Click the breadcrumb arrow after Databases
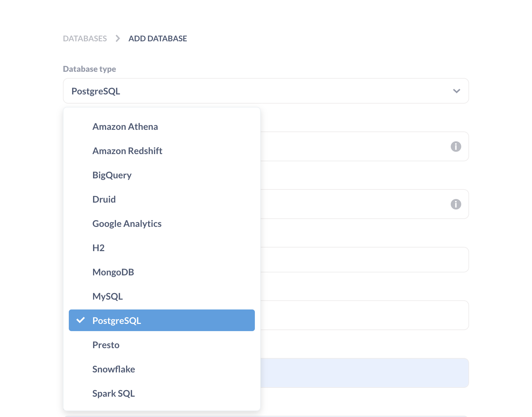 click(x=118, y=39)
